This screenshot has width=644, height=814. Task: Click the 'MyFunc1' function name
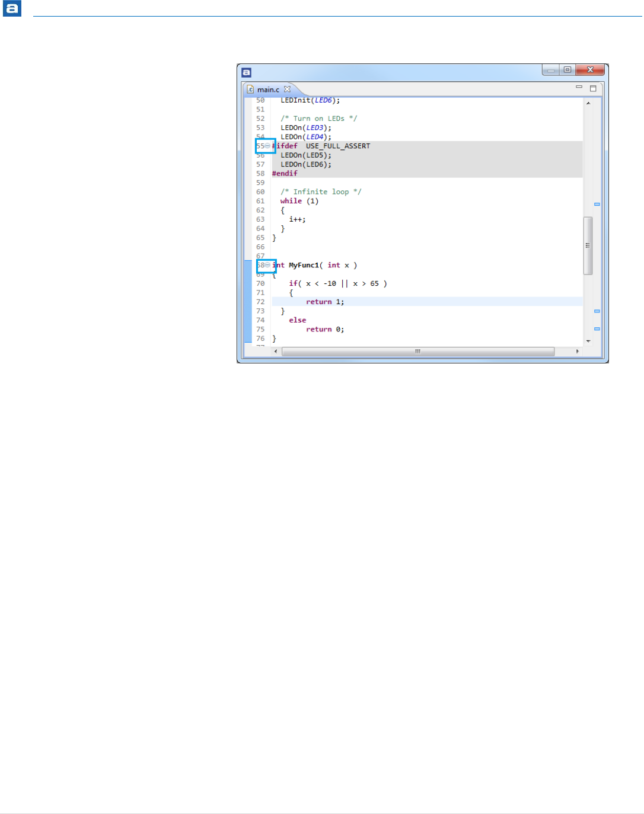tap(304, 265)
